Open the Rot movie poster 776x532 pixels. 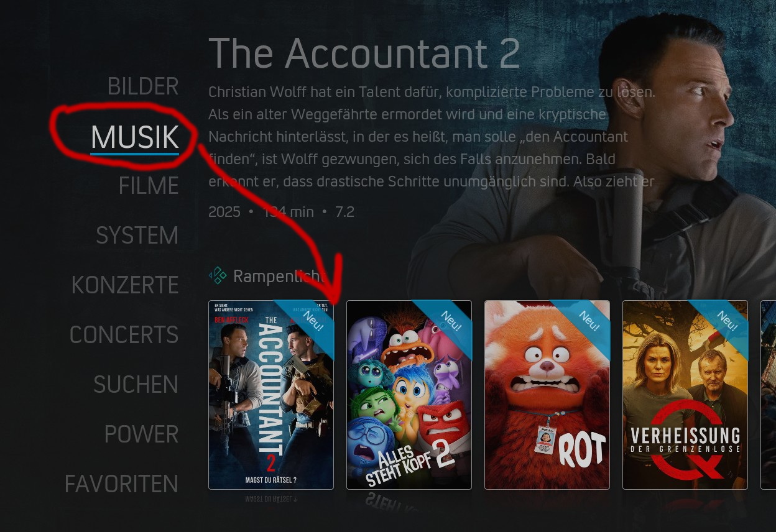[547, 395]
